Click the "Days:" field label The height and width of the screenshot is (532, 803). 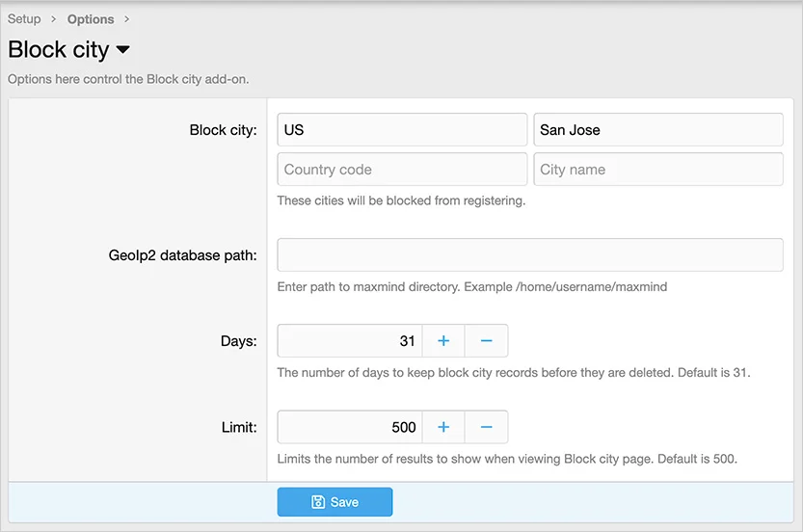point(238,341)
